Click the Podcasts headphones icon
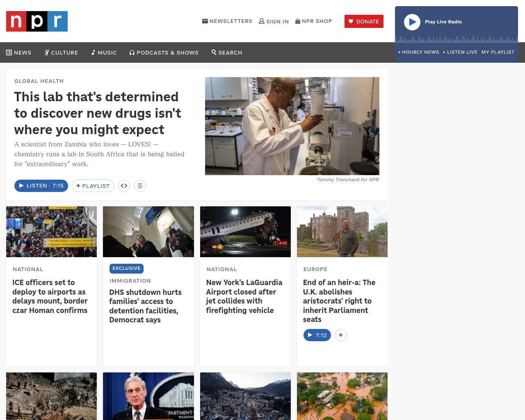 pos(132,52)
